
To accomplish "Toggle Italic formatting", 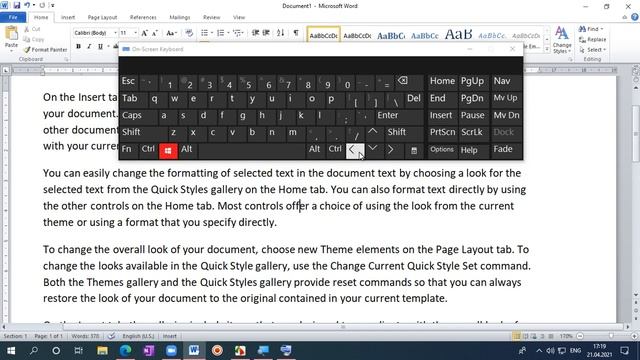I will click(x=89, y=46).
